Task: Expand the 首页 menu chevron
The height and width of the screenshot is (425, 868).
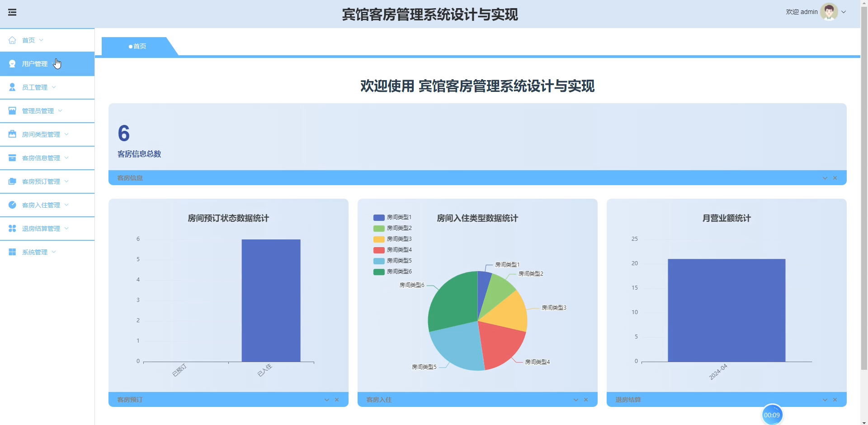Action: pos(41,40)
